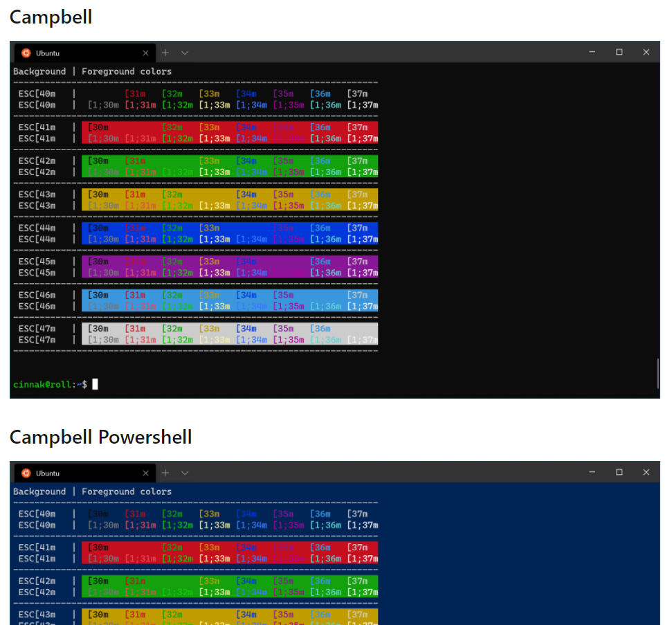The height and width of the screenshot is (625, 672).
Task: Click the "Campbell Powershell" section heading
Action: (x=101, y=437)
